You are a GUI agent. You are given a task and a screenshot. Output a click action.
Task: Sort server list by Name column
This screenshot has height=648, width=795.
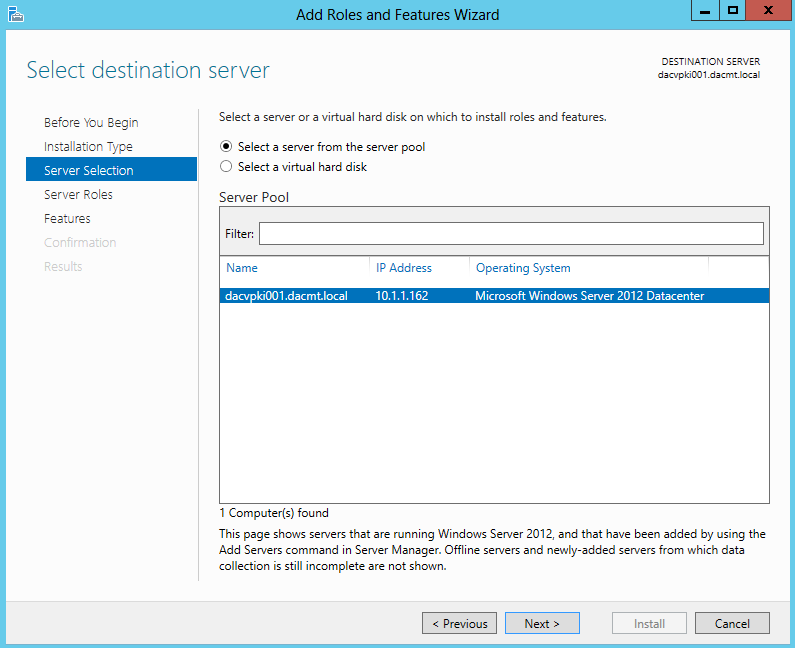click(x=242, y=268)
